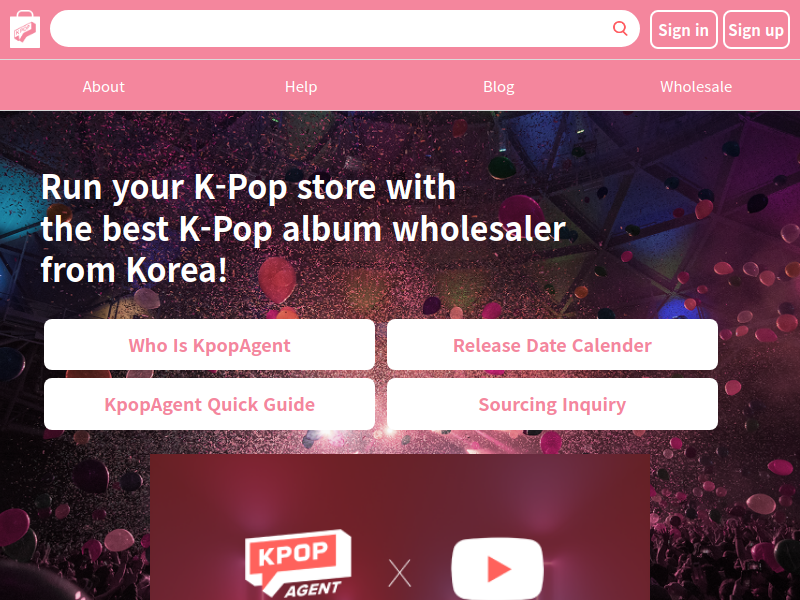The image size is (800, 600).
Task: Click the Sign in button
Action: [684, 30]
